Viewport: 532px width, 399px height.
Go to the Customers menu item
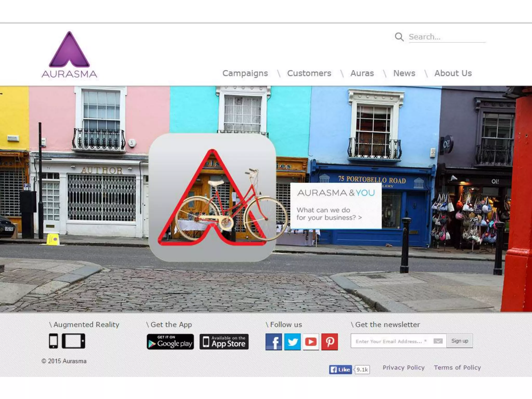tap(309, 73)
